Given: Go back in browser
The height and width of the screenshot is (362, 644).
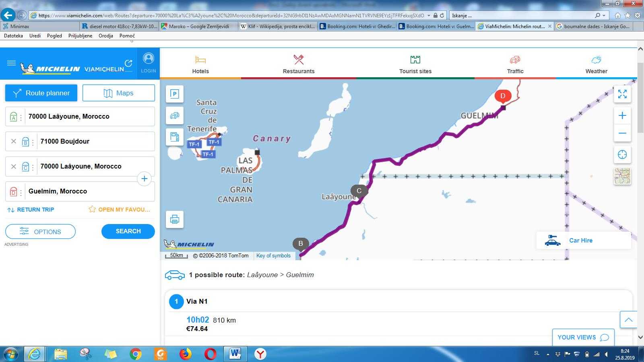Looking at the screenshot, I should 8,15.
